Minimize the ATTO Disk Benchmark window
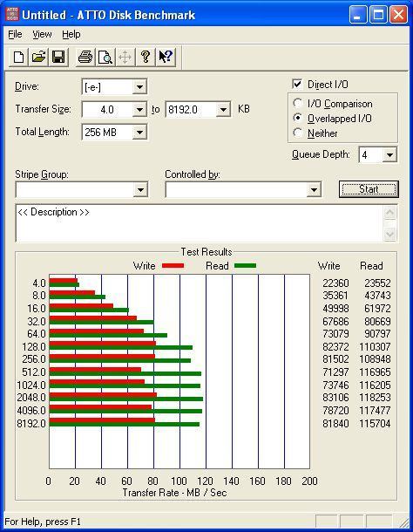The height and width of the screenshot is (532, 413). coord(358,15)
